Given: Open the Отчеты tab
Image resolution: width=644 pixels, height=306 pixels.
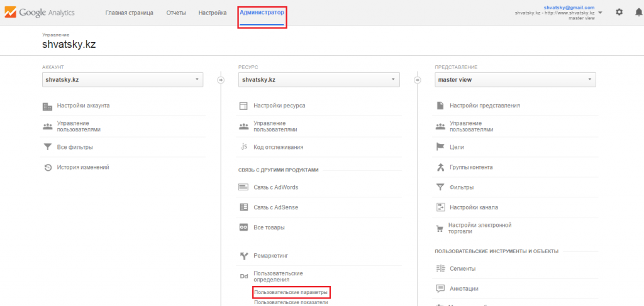Looking at the screenshot, I should tap(175, 13).
